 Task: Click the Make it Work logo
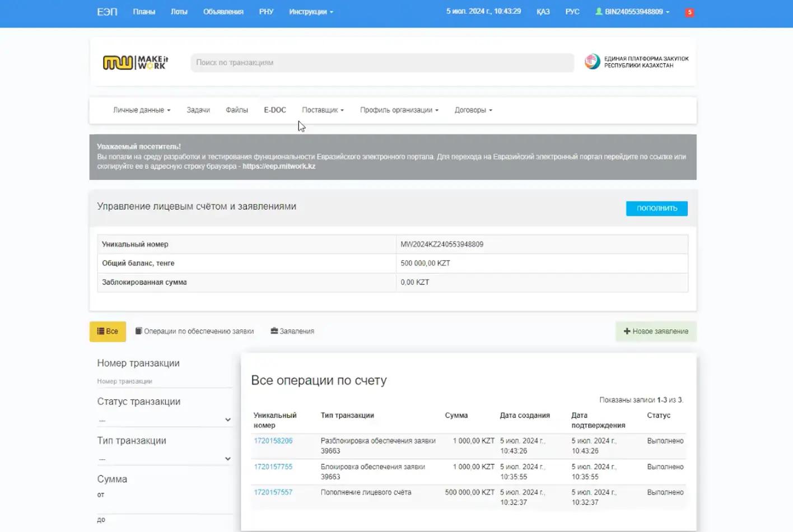135,62
